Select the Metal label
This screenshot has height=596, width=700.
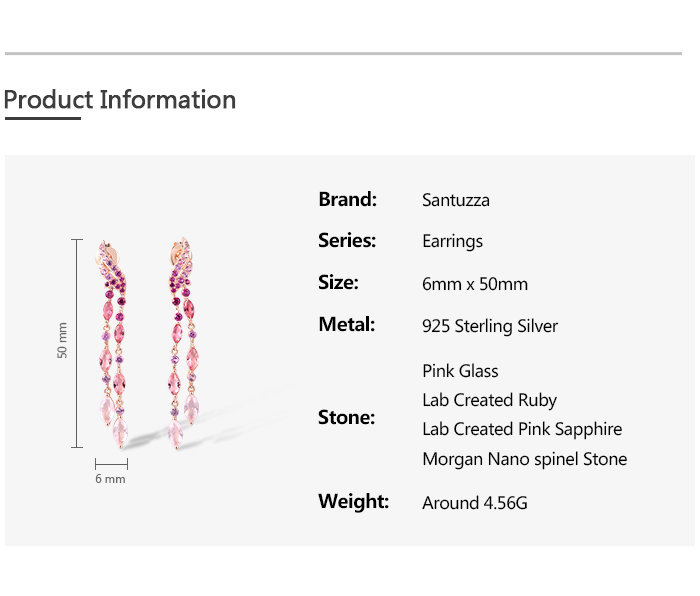pos(346,325)
